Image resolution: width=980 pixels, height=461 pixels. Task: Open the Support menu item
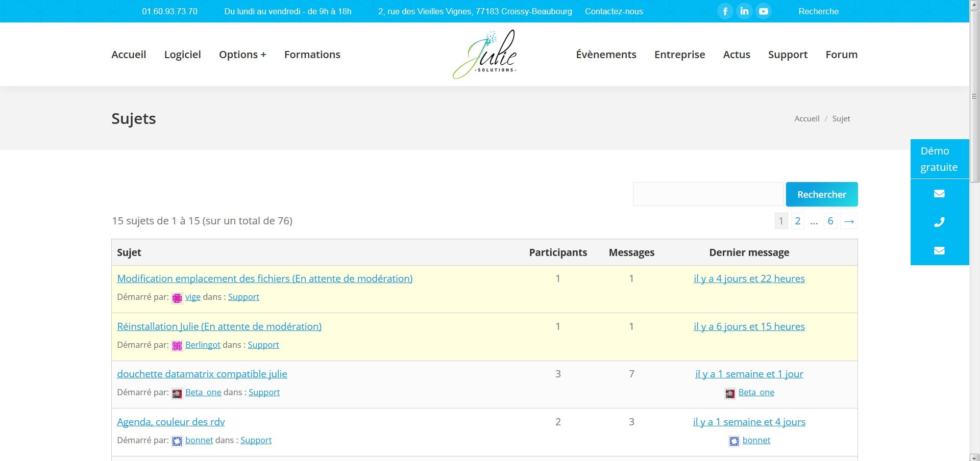(788, 55)
